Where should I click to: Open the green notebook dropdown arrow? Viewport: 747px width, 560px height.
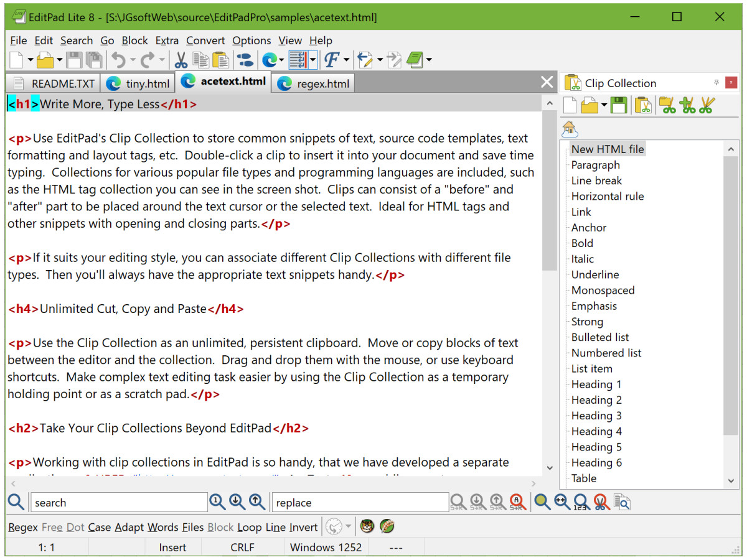point(429,60)
